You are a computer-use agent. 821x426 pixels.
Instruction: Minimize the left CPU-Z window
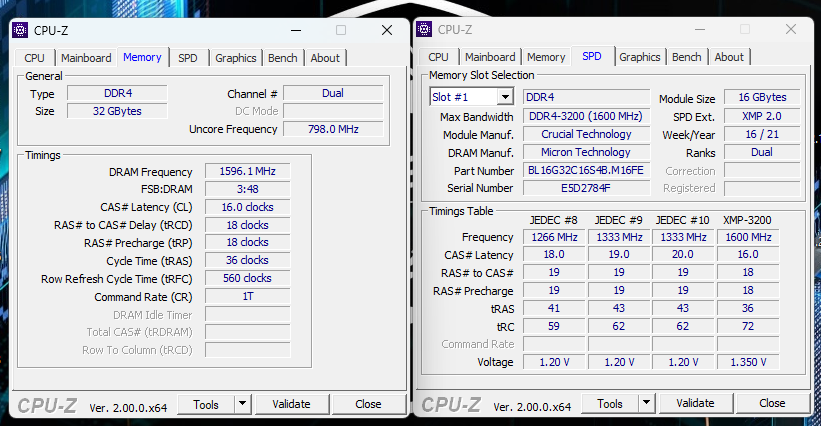(296, 30)
